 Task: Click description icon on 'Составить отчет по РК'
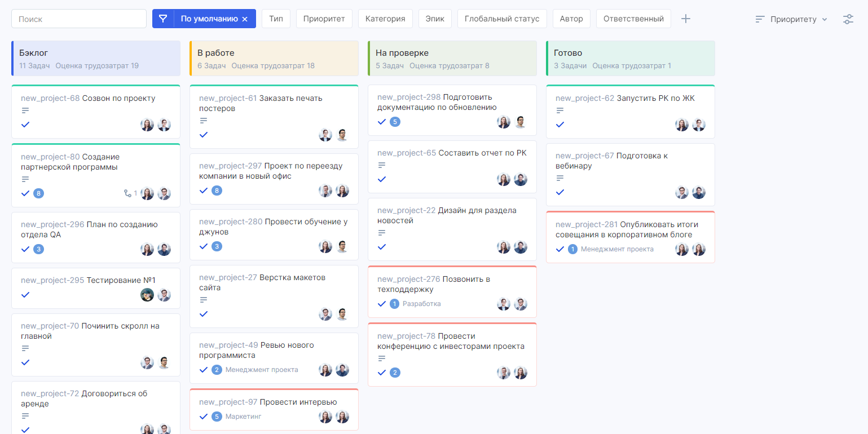[381, 165]
